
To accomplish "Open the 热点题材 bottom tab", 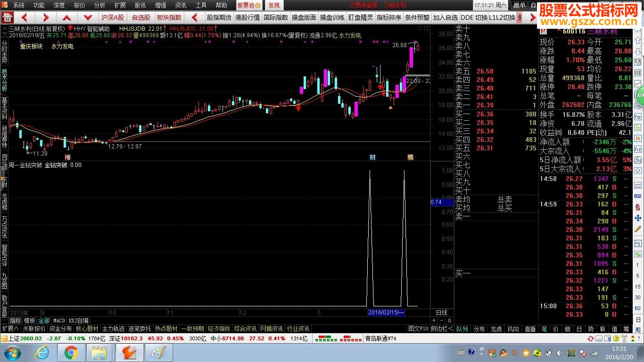I will [166, 329].
